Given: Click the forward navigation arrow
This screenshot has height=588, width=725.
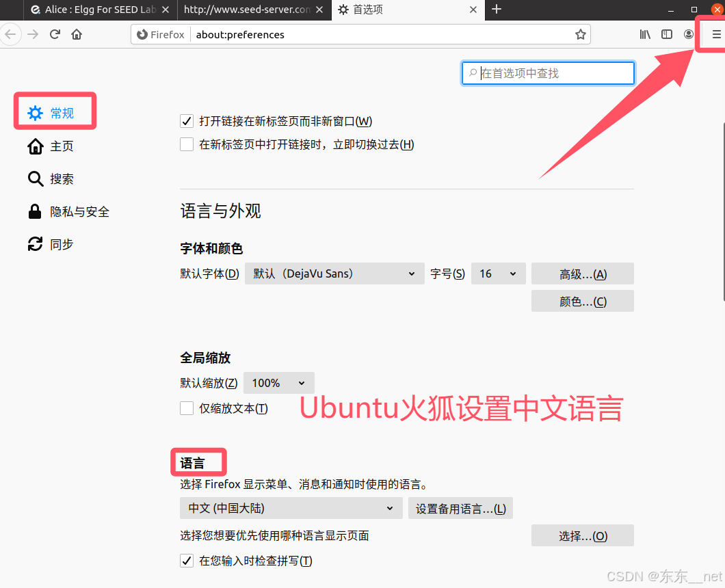Looking at the screenshot, I should (33, 35).
